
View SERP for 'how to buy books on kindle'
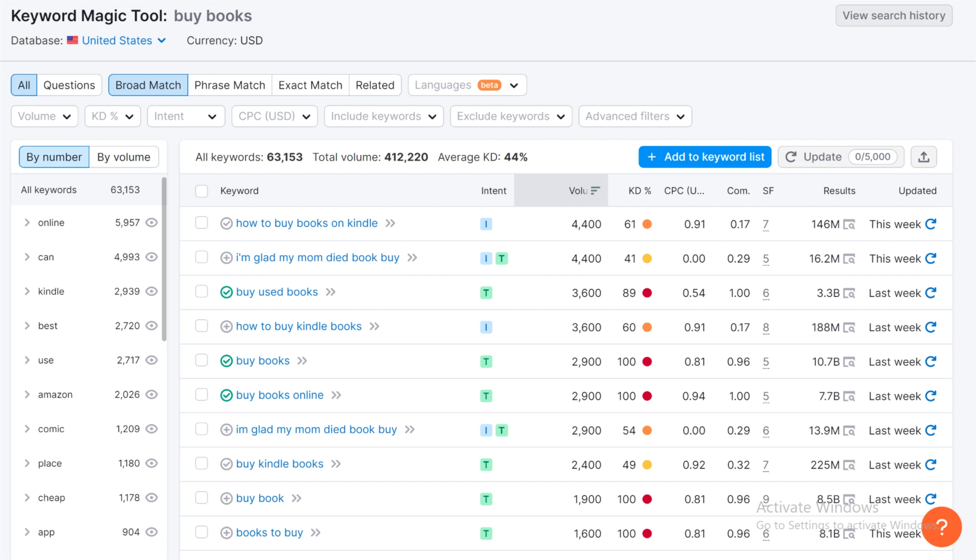pyautogui.click(x=849, y=224)
